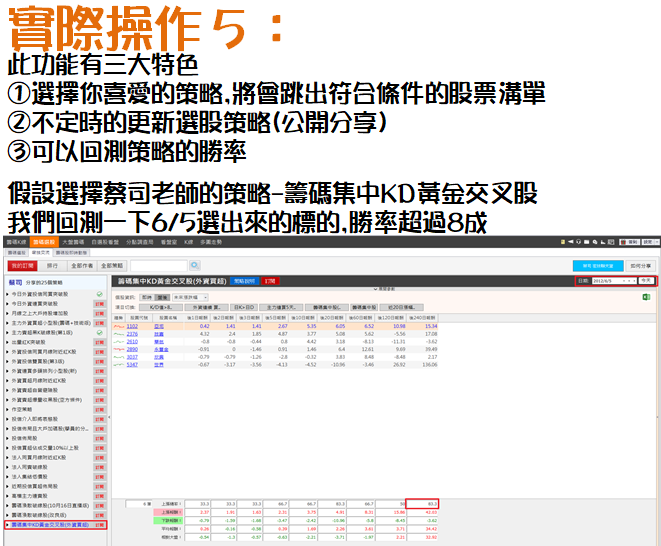Image resolution: width=661 pixels, height=546 pixels.
Task: Click the blue 策略說明 label button
Action: [x=245, y=282]
